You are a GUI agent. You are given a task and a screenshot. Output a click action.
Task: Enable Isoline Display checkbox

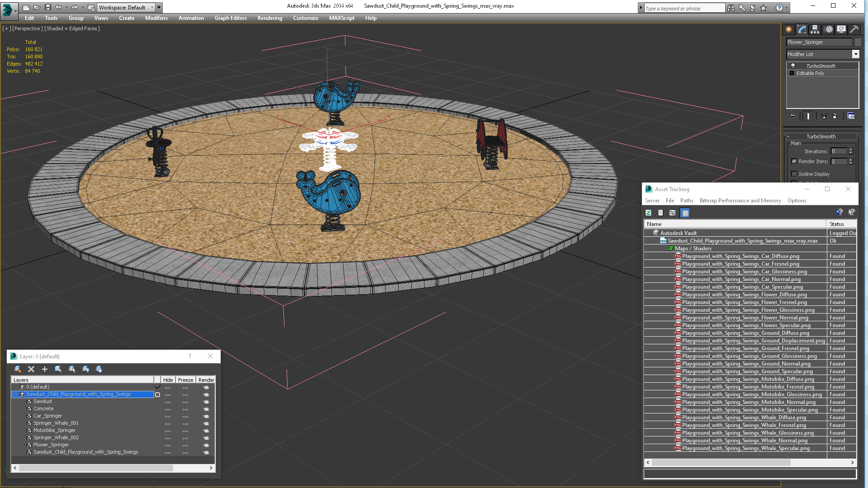[794, 174]
